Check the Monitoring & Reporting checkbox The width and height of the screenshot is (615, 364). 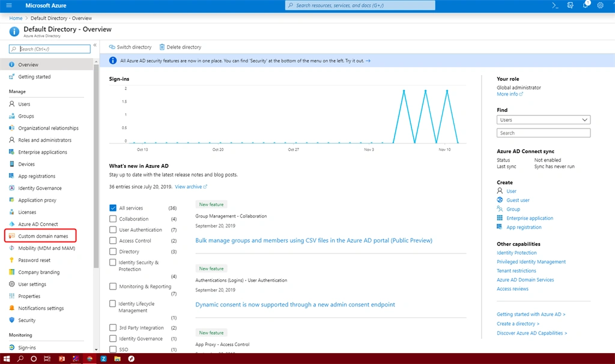pyautogui.click(x=113, y=287)
